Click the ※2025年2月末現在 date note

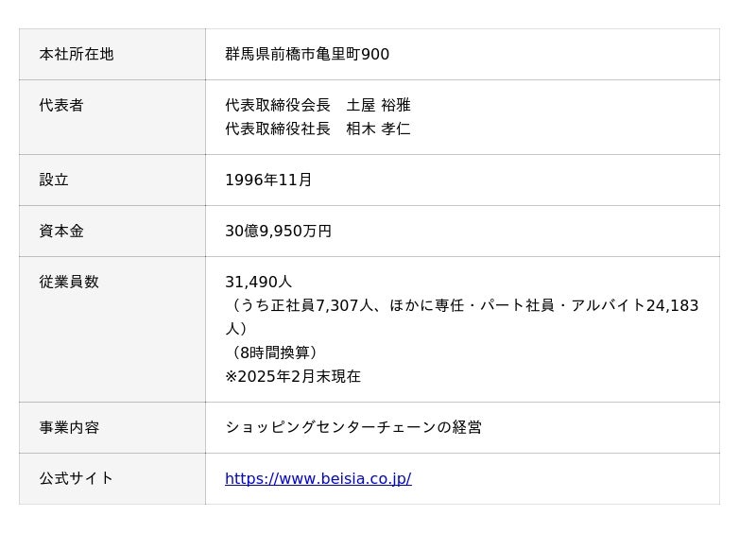[x=293, y=376]
